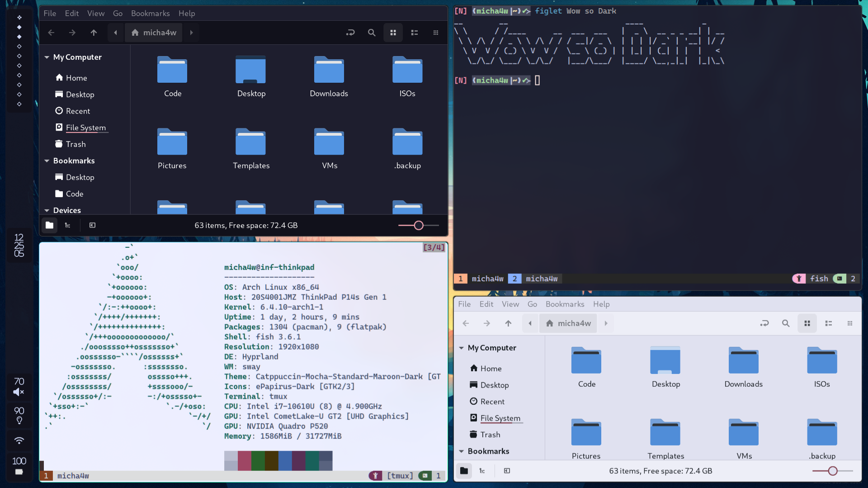This screenshot has width=868, height=488.
Task: Open the View menu in the light file manager
Action: [x=510, y=304]
